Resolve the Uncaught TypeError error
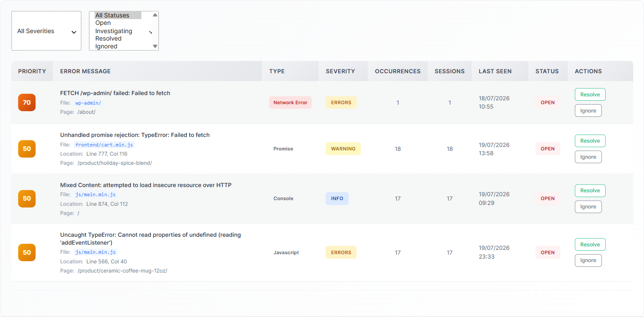The image size is (644, 317). pos(590,245)
